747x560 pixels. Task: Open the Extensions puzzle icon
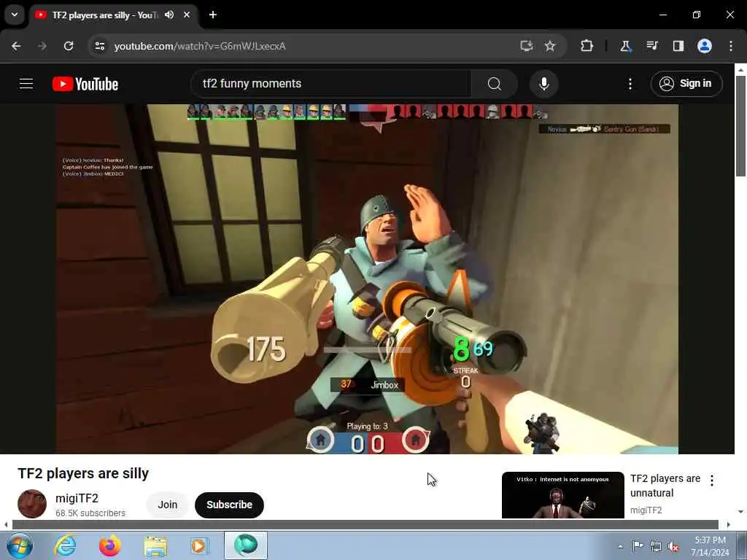pos(587,46)
